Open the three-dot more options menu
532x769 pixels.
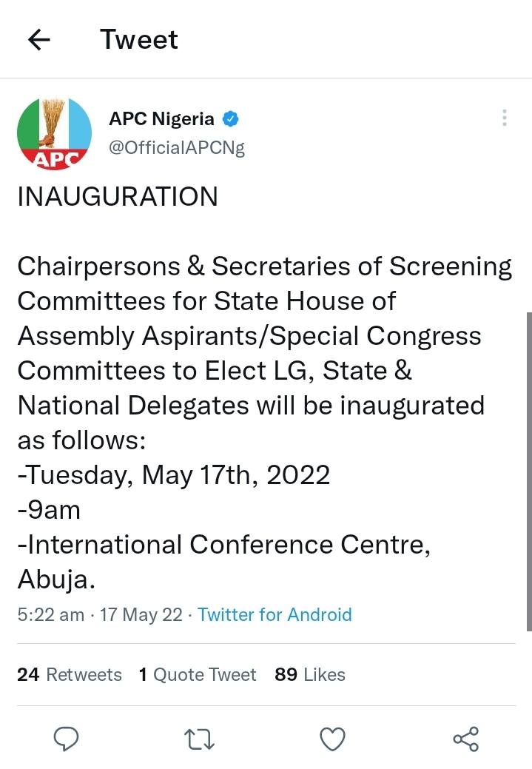coord(504,118)
